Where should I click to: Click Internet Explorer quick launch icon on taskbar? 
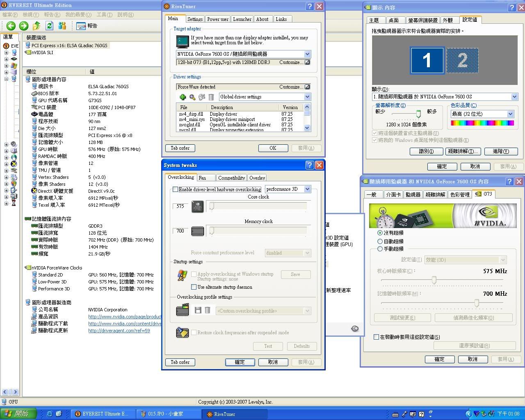pyautogui.click(x=50, y=414)
